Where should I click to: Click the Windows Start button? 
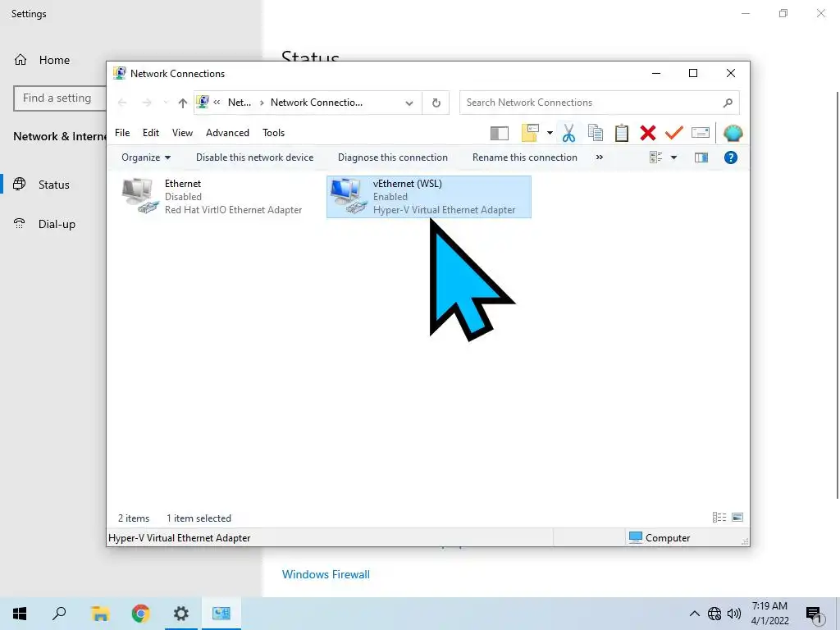coord(20,614)
